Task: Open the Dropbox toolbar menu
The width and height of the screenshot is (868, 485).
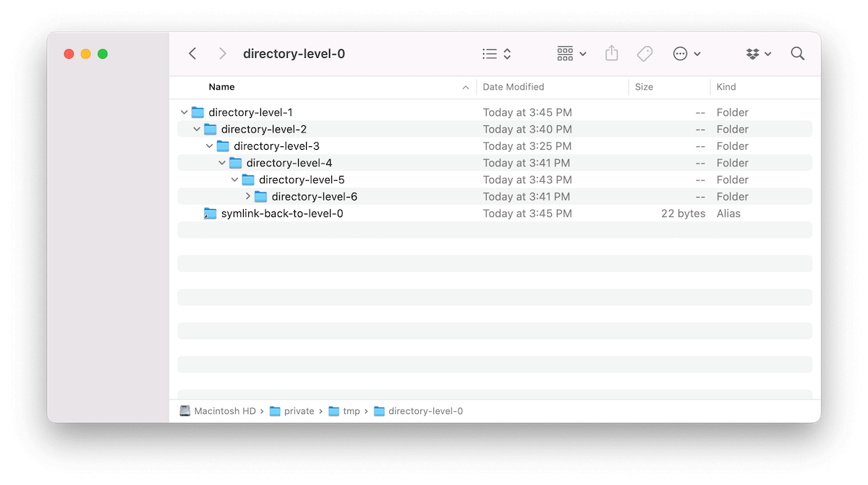Action: [x=758, y=54]
